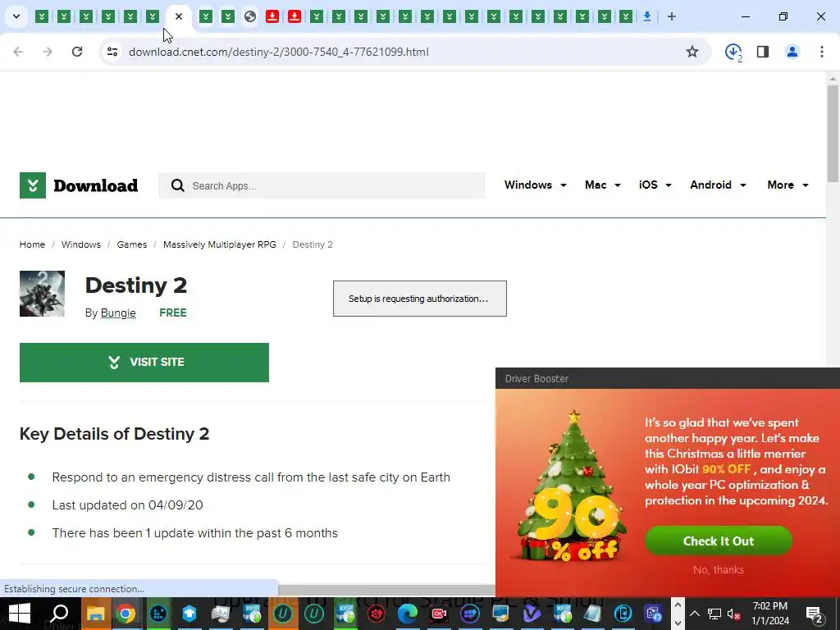Dismiss Driver Booster ad with No, thanks
Image resolution: width=840 pixels, height=630 pixels.
click(x=719, y=569)
